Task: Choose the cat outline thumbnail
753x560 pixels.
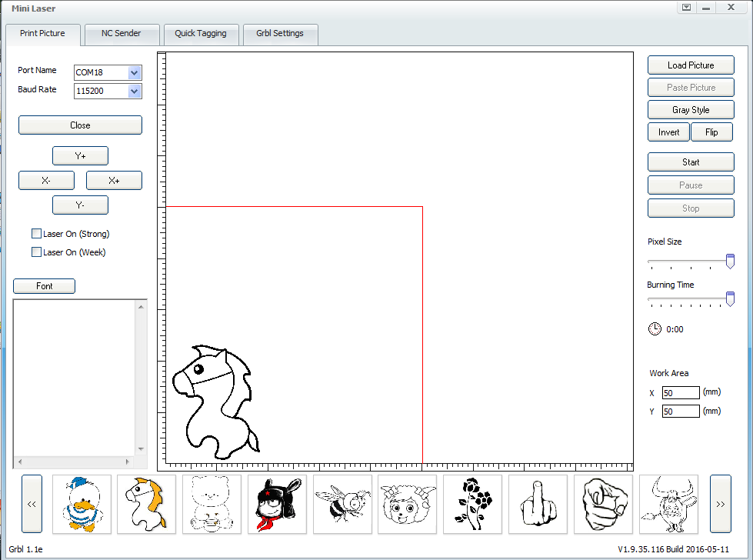Action: 212,504
